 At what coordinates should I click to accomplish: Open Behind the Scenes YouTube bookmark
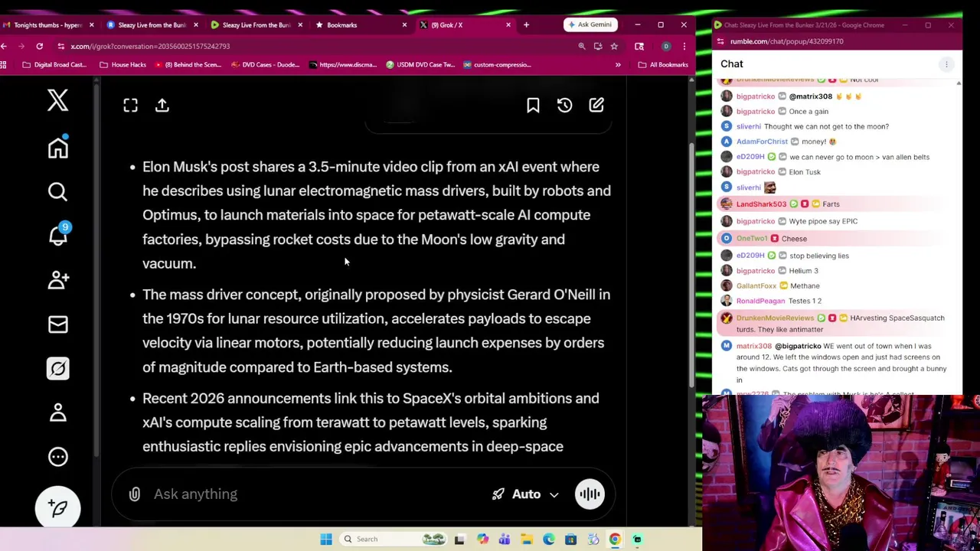click(188, 64)
